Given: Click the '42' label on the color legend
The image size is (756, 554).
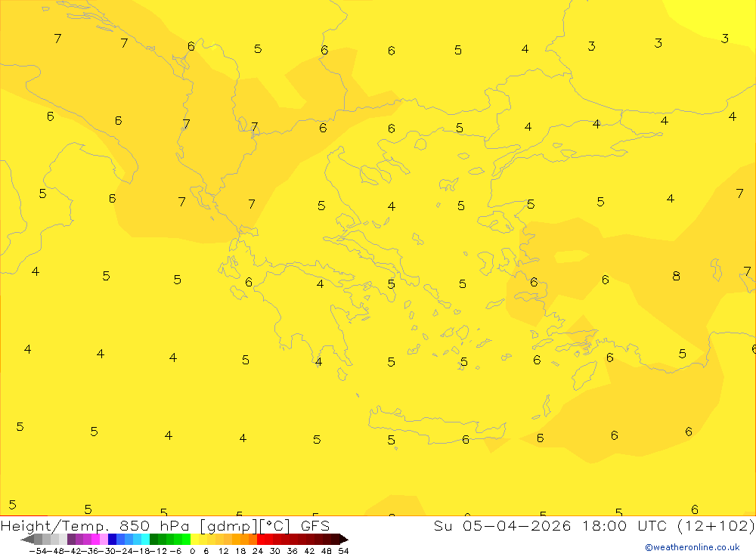Looking at the screenshot, I should pyautogui.click(x=309, y=551).
